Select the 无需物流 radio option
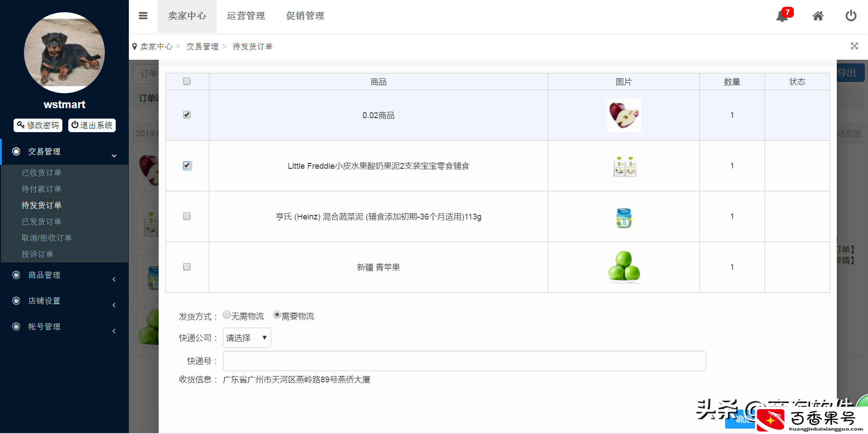868x434 pixels. pyautogui.click(x=227, y=315)
